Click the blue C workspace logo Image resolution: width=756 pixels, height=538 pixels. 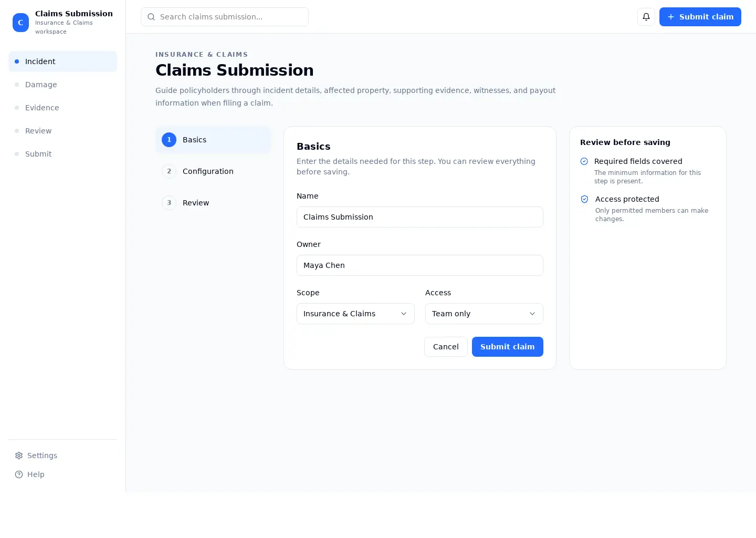click(x=20, y=23)
